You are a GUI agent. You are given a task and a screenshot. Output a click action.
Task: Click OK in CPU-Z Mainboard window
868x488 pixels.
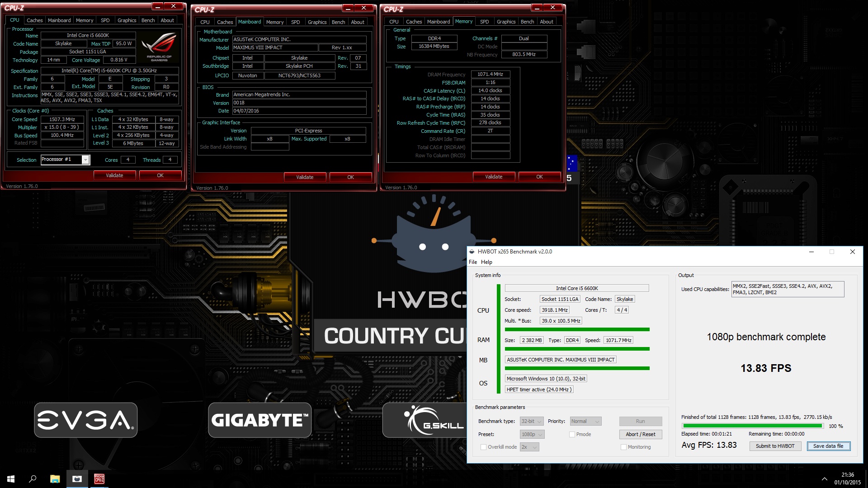coord(350,177)
